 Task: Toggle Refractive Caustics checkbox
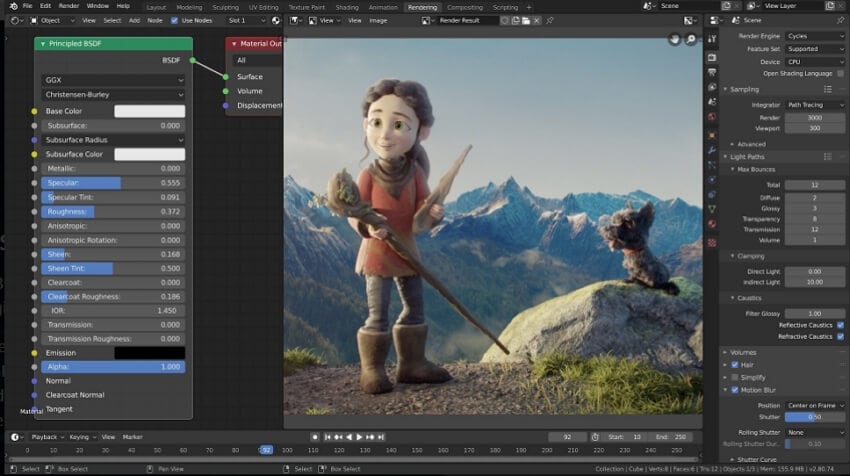click(840, 337)
